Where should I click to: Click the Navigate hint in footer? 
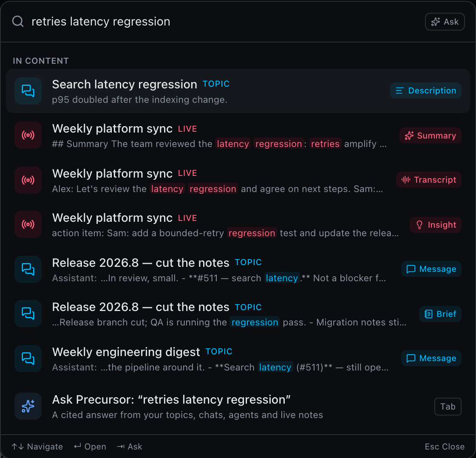pyautogui.click(x=37, y=447)
